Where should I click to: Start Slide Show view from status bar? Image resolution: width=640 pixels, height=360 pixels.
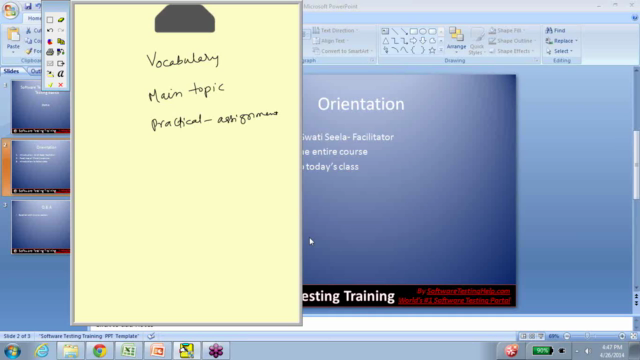(541, 336)
